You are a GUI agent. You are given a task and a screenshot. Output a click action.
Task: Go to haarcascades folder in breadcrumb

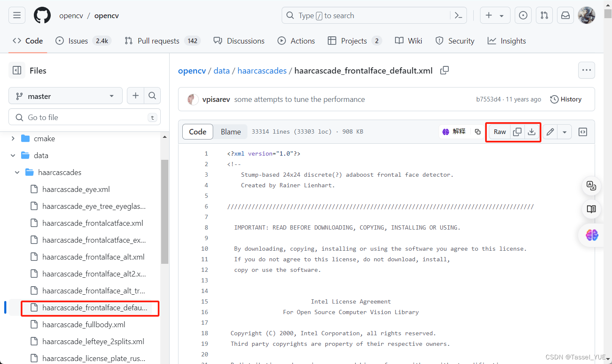click(x=262, y=71)
